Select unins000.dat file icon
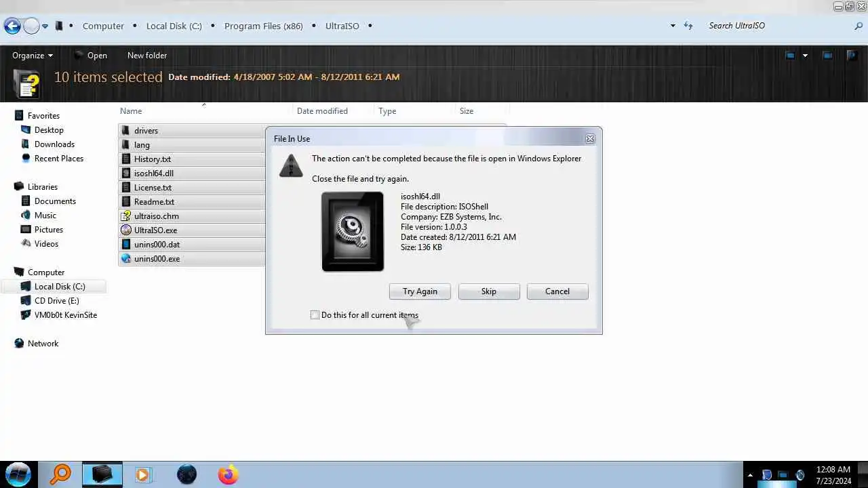This screenshot has height=488, width=868. 126,245
